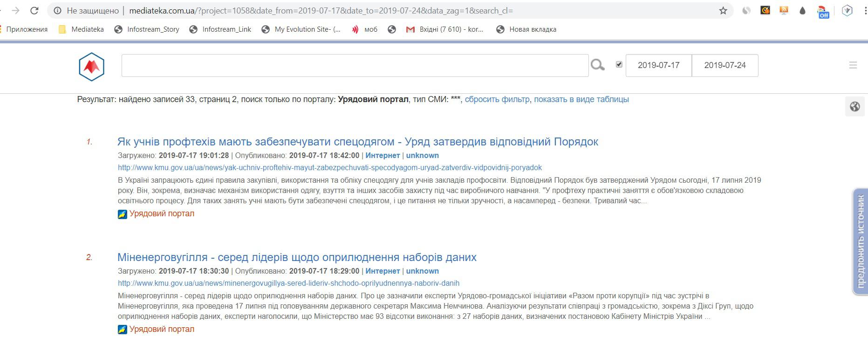Bookmark page with the star icon
The image size is (868, 344).
click(723, 11)
